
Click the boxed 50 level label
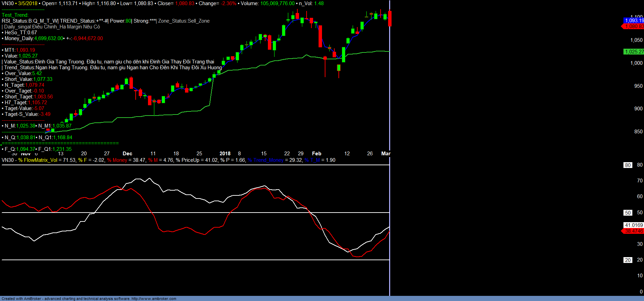(x=628, y=213)
